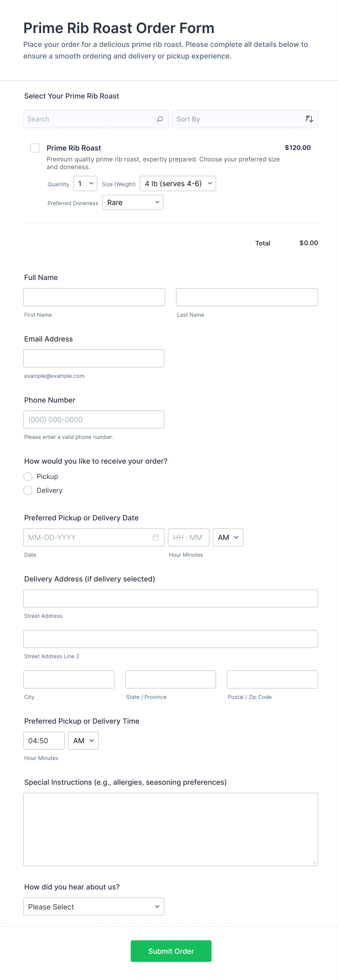Focus the Email Address field
Screen dimensions: 338x980
pos(93,359)
